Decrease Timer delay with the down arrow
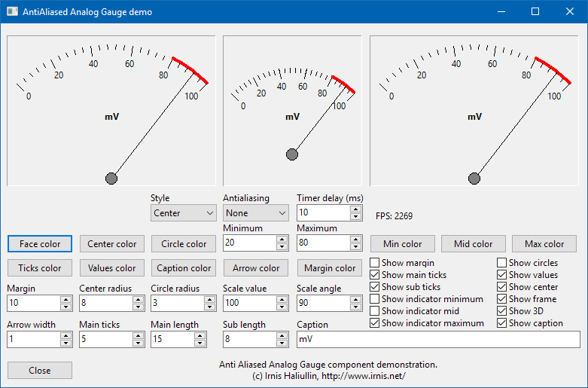 (355, 216)
